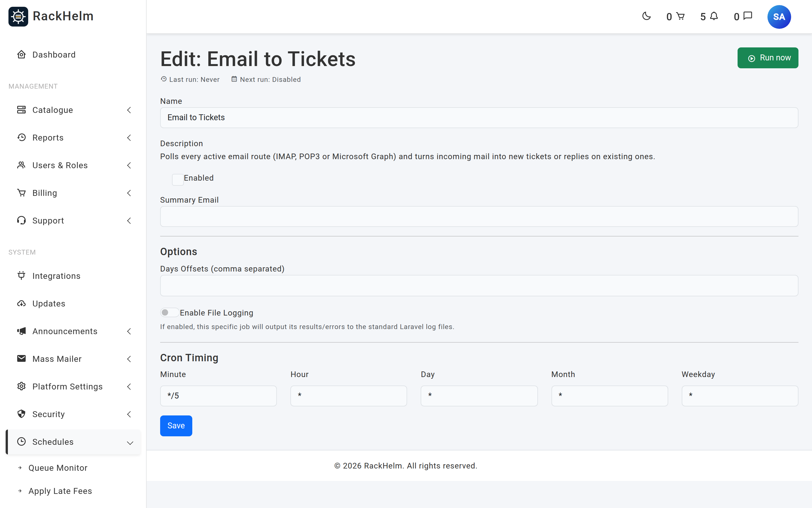The image size is (812, 508).
Task: Click the Reports history icon
Action: tap(21, 137)
